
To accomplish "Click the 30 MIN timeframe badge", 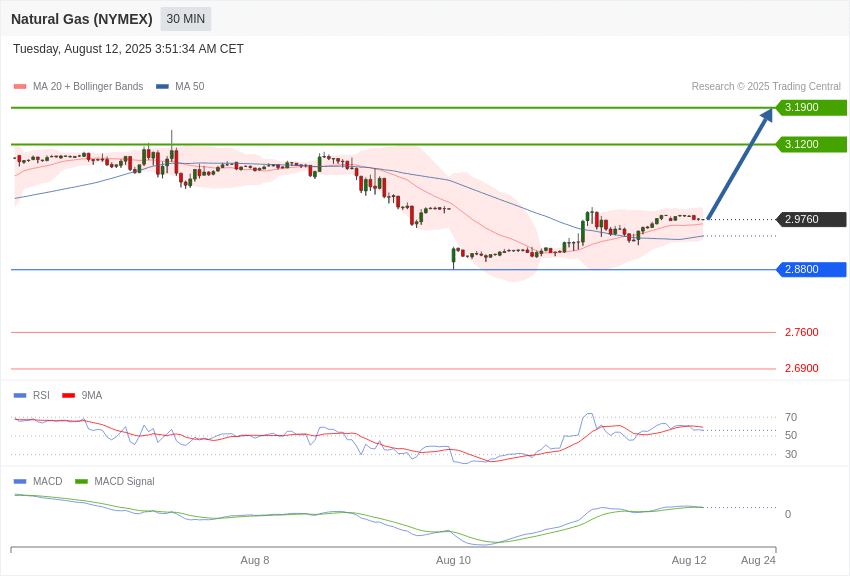I will pyautogui.click(x=185, y=19).
